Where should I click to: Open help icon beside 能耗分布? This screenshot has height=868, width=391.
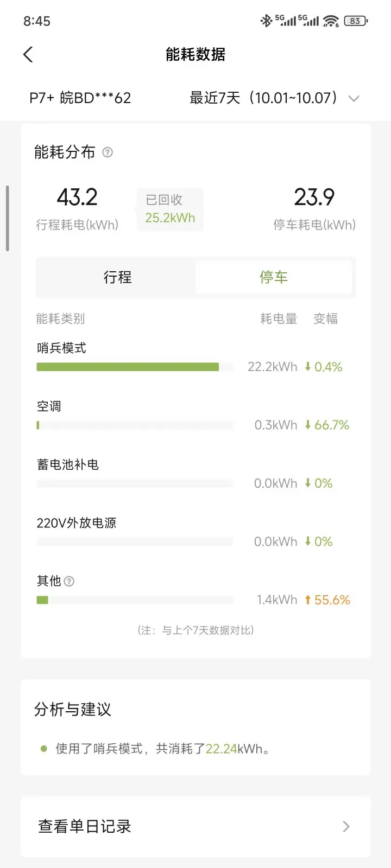pos(108,152)
